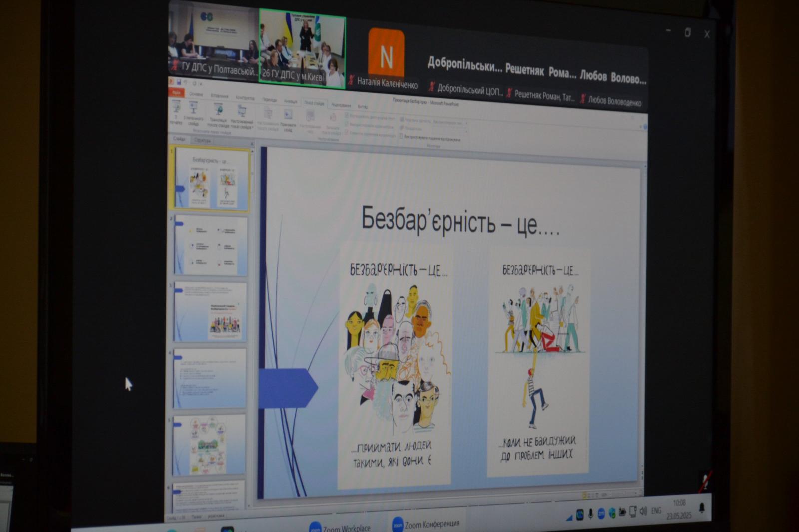Open the orange File (Файл) tab
The height and width of the screenshot is (532, 799).
pyautogui.click(x=176, y=92)
